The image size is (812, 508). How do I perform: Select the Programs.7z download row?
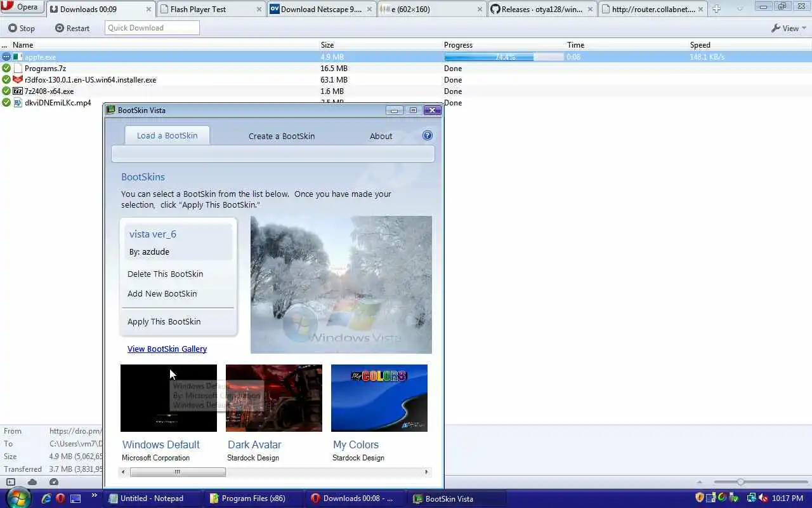tap(406, 69)
